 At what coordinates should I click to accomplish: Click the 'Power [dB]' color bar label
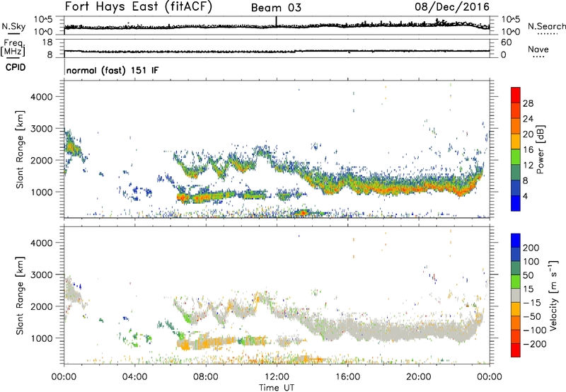pos(541,149)
